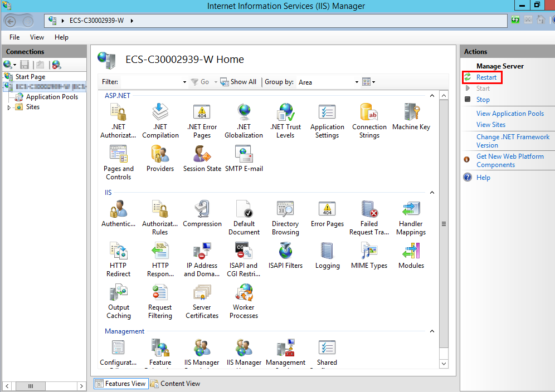555x392 pixels.
Task: Open ISAPI and CGI Restrictions
Action: tap(244, 259)
